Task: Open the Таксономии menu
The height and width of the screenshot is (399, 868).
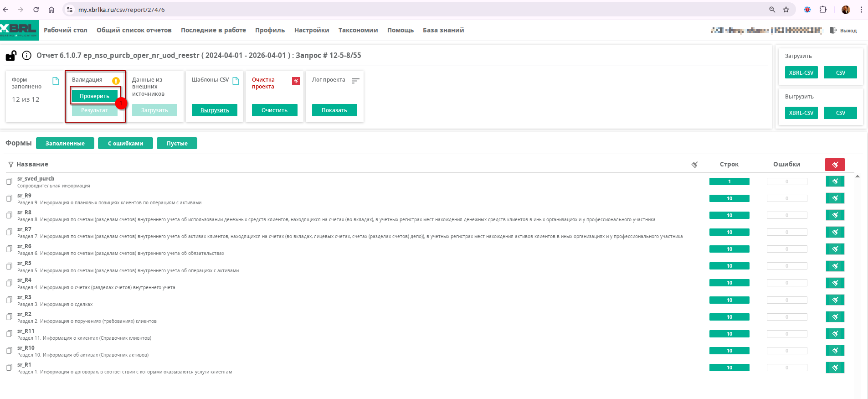Action: [358, 30]
